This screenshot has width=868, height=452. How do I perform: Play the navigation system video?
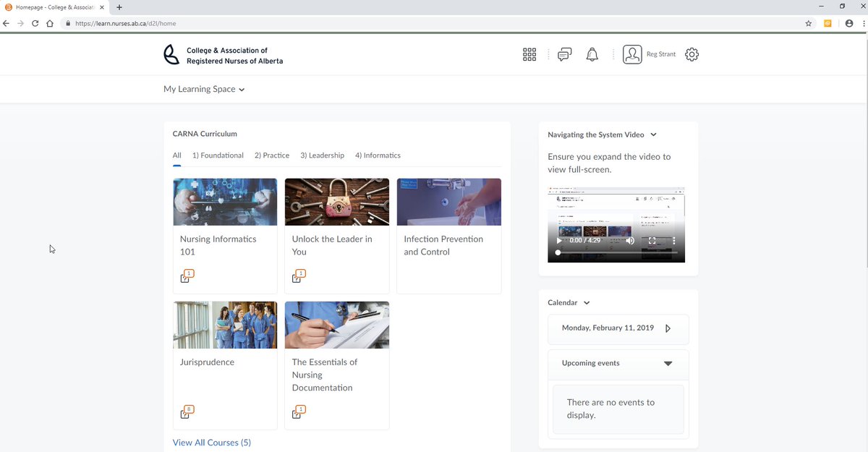tap(559, 240)
